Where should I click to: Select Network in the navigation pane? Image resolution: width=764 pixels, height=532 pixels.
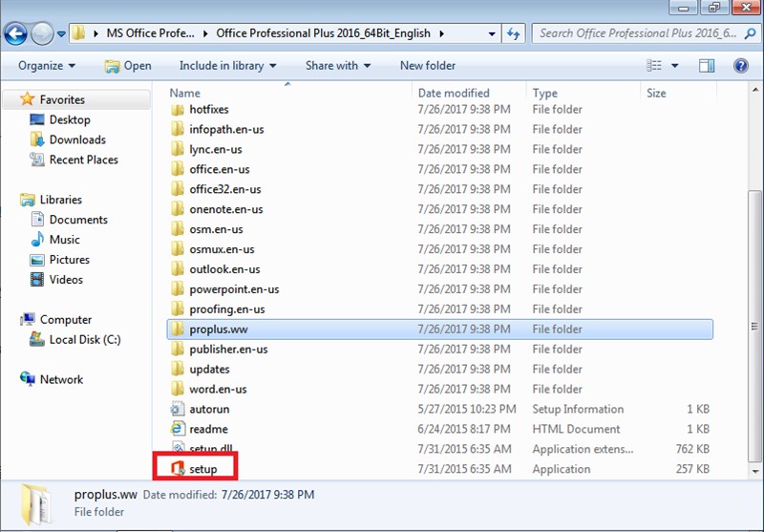click(61, 379)
